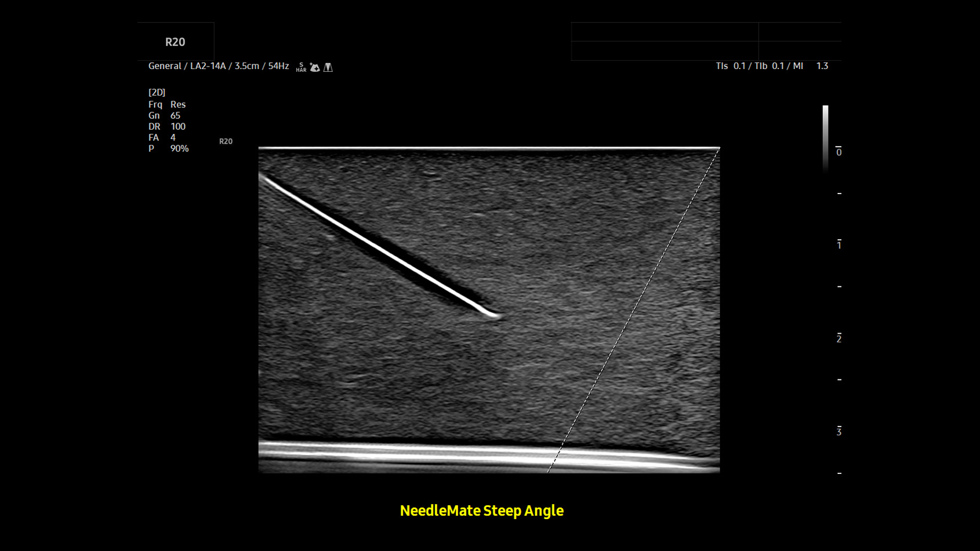This screenshot has width=980, height=551.
Task: Click the NeedleMate Steep Angle caption
Action: (x=482, y=510)
